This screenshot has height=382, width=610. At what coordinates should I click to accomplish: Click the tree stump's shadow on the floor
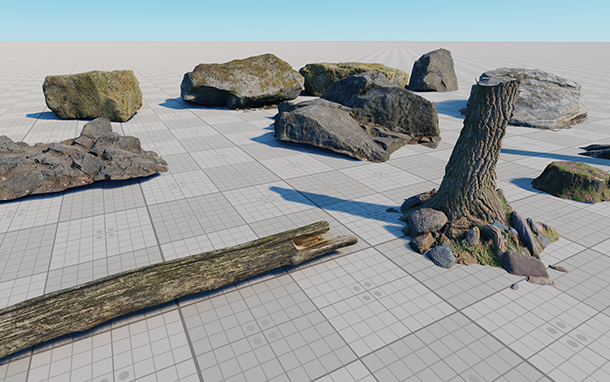[335, 204]
